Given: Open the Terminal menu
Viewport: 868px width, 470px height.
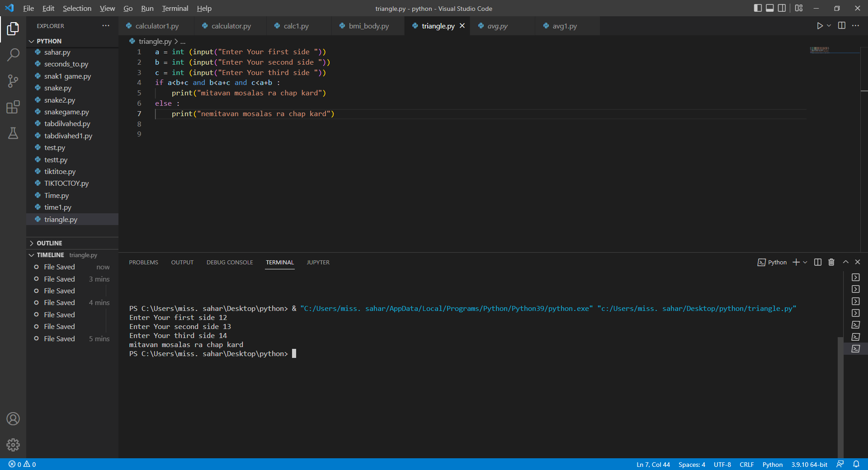Looking at the screenshot, I should 175,8.
